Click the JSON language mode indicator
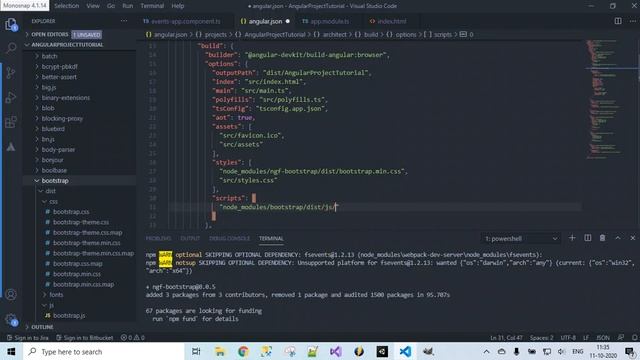640x360 pixels. click(603, 338)
